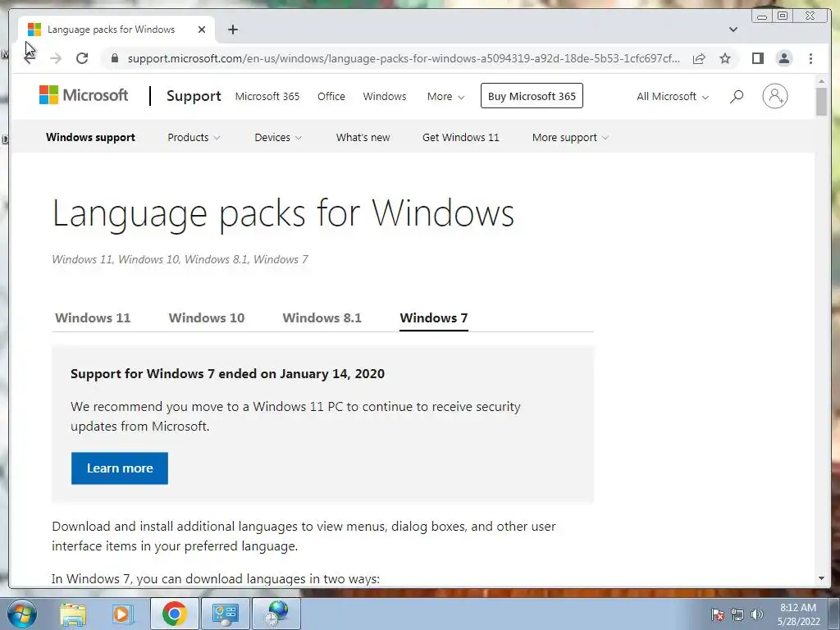Switch to the Windows 8.1 tab
Image resolution: width=840 pixels, height=630 pixels.
click(x=322, y=317)
